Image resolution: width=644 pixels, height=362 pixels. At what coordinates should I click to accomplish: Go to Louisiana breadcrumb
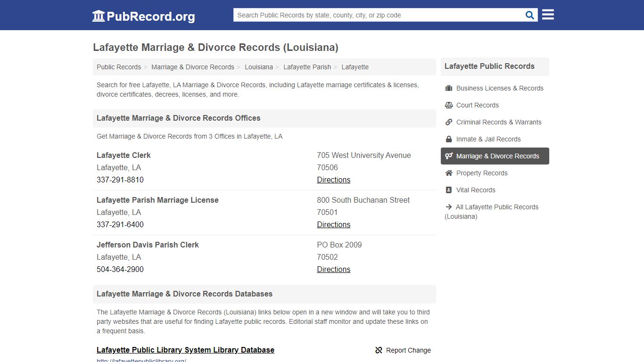(x=259, y=67)
